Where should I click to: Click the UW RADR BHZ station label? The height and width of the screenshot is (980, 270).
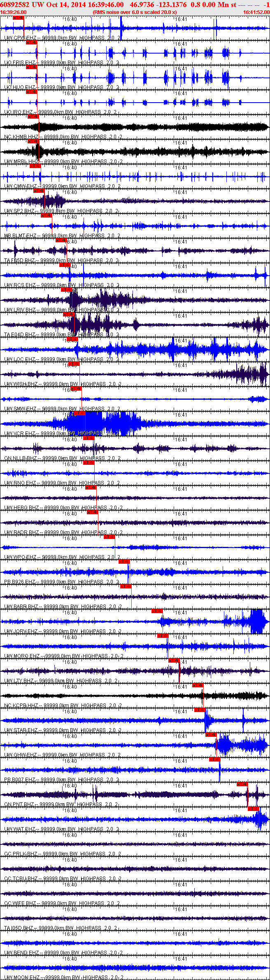click(21, 532)
